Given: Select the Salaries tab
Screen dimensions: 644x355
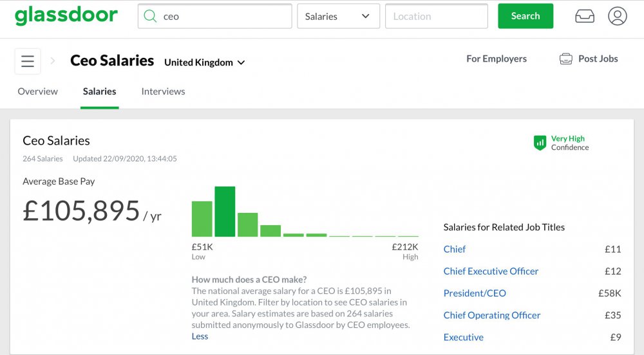Looking at the screenshot, I should click(x=99, y=91).
